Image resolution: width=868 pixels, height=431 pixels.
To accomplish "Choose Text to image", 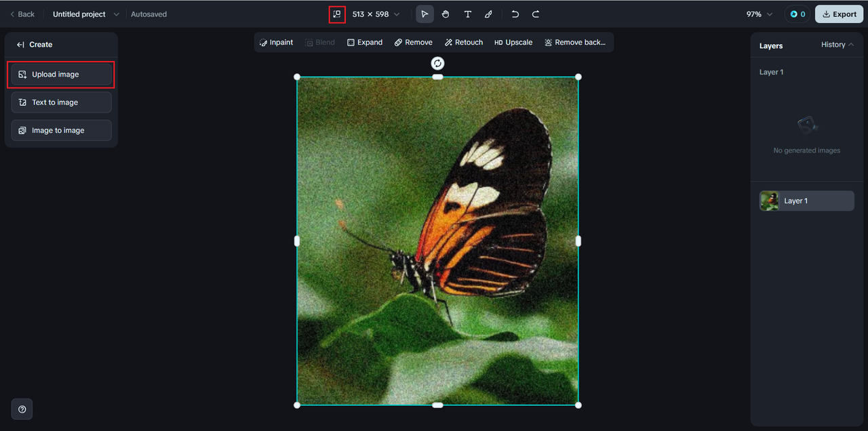I will [61, 102].
